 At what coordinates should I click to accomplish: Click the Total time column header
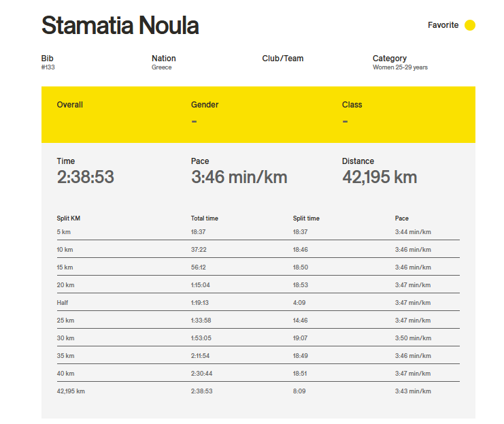(205, 218)
